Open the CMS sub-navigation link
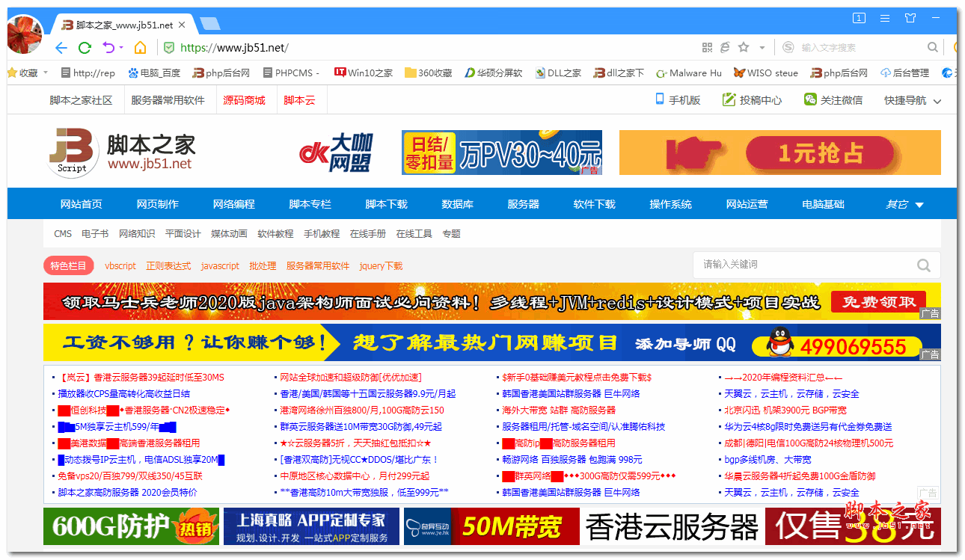 pos(63,234)
